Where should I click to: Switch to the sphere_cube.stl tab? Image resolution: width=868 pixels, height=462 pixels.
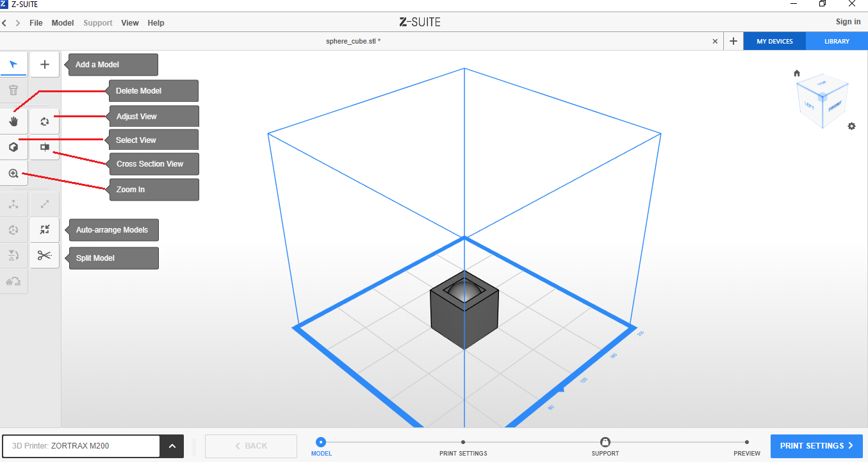click(354, 41)
